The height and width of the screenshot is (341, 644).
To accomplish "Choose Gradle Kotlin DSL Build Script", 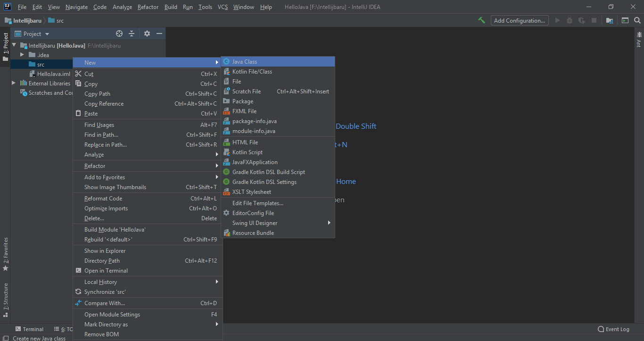I will (x=278, y=172).
